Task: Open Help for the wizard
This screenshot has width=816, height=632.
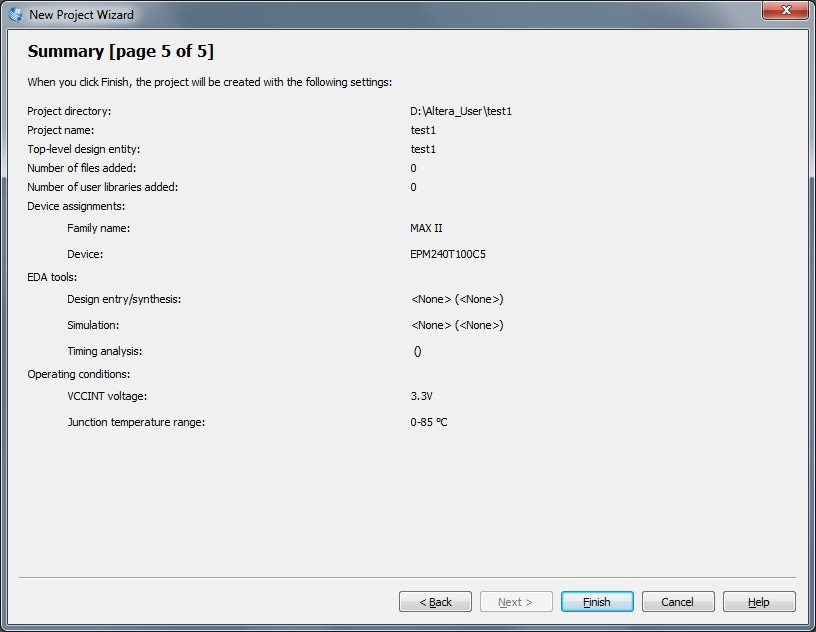Action: [x=759, y=601]
